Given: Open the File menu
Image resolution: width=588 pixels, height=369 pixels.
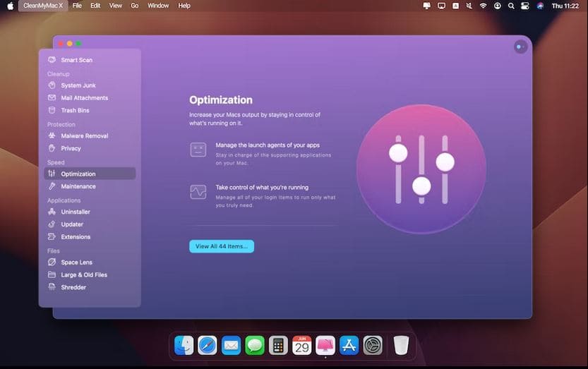Looking at the screenshot, I should 77,6.
